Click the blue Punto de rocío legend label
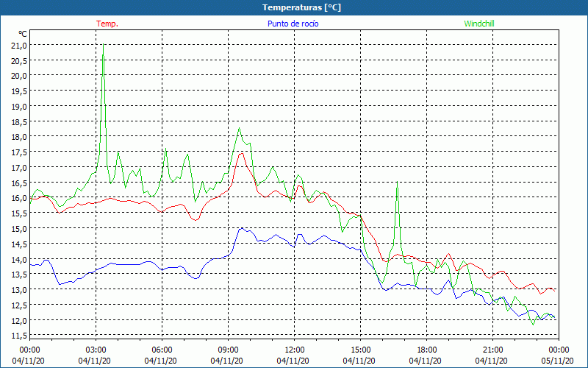 pyautogui.click(x=293, y=24)
